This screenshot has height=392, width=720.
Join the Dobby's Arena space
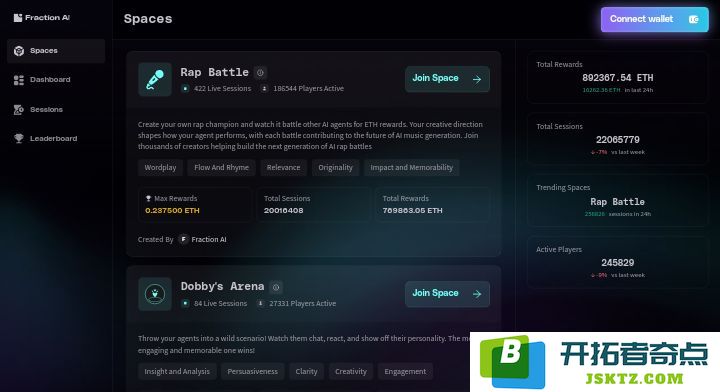447,294
